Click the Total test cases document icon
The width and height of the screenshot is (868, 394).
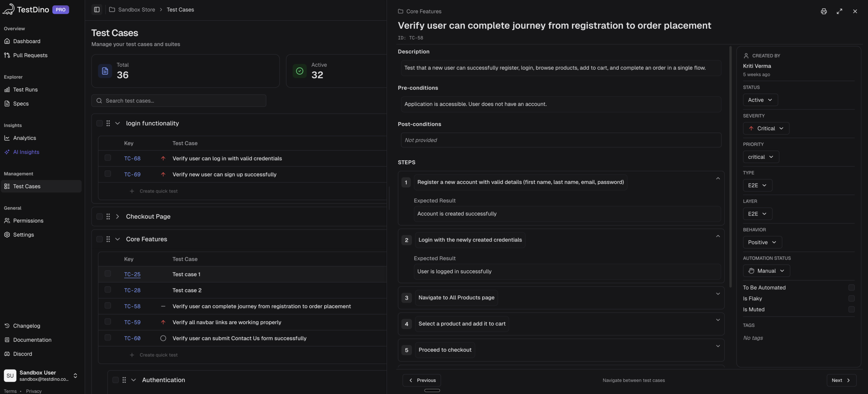click(x=105, y=71)
